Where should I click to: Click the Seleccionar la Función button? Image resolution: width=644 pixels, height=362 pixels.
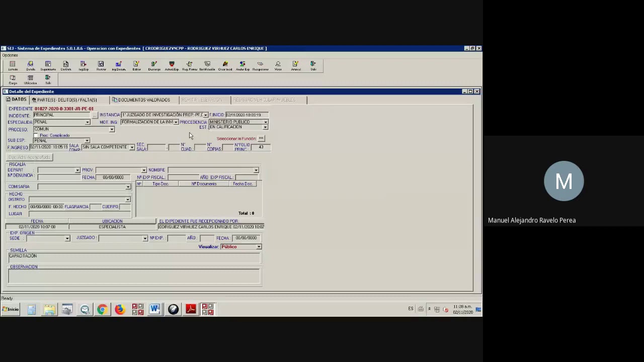click(261, 138)
